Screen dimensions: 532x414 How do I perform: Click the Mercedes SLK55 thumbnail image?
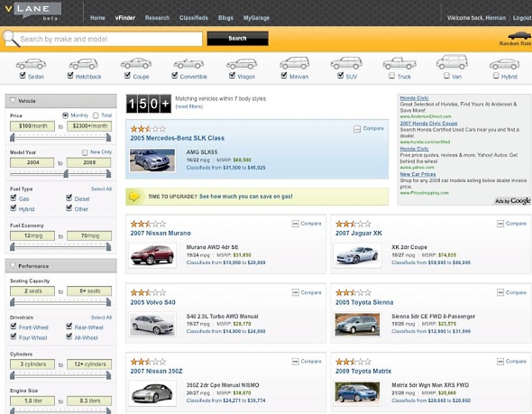152,161
